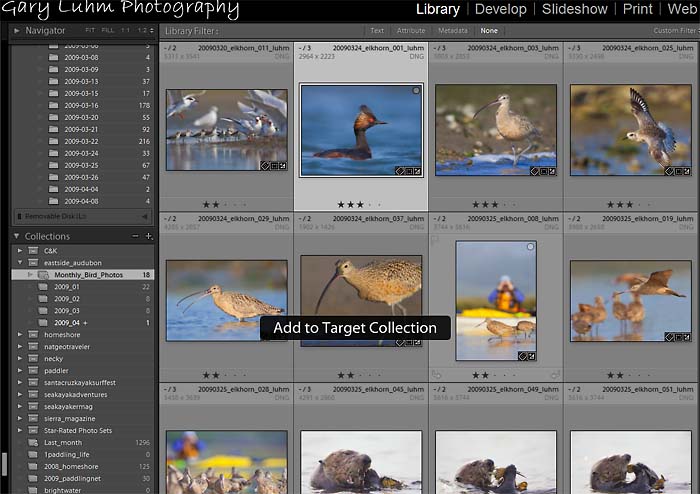Screen dimensions: 700x494
Task: Click keyword badge on elkhorn_019 thumbnail
Action: 670,337
